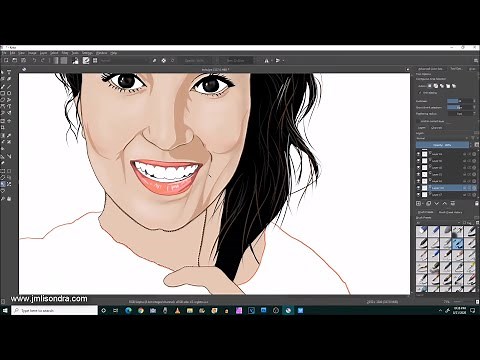Toggle eraser mode in the toolbar
Image resolution: width=480 pixels, height=360 pixels.
[x=154, y=60]
